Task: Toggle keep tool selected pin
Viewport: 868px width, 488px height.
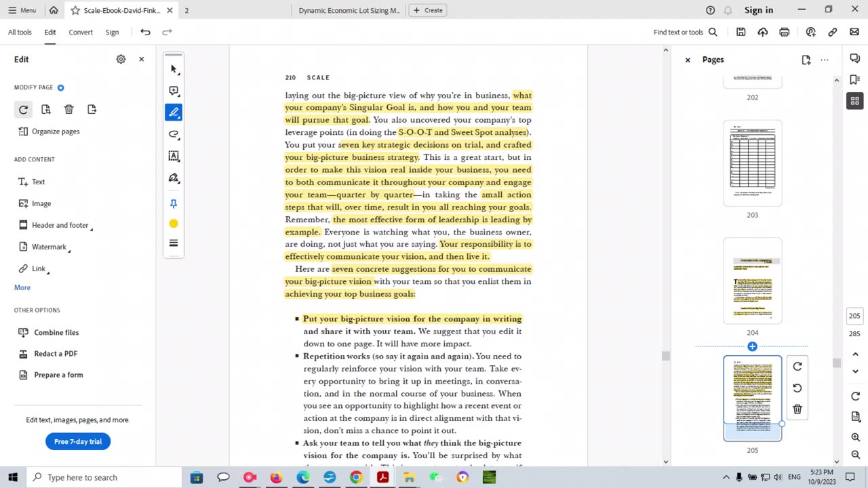Action: tap(174, 203)
